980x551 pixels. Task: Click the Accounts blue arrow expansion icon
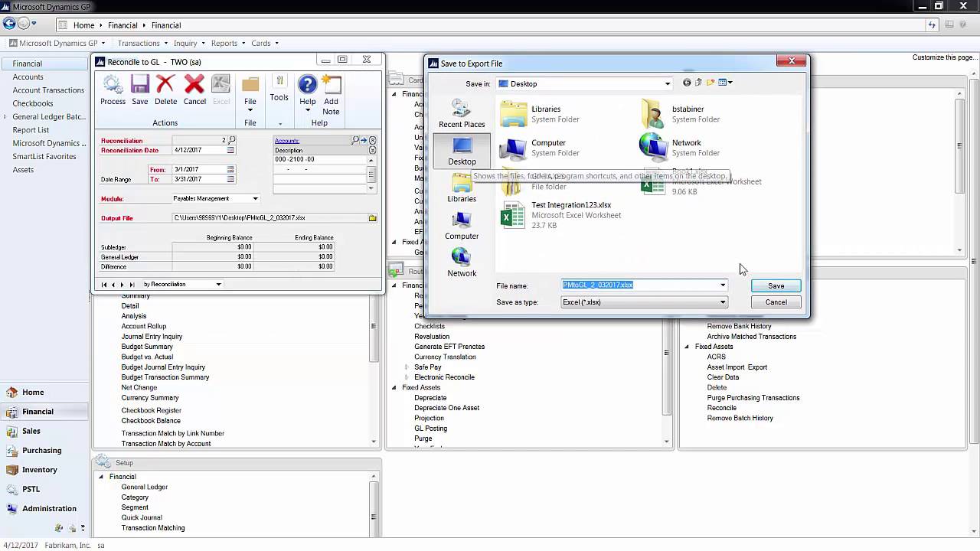point(364,141)
